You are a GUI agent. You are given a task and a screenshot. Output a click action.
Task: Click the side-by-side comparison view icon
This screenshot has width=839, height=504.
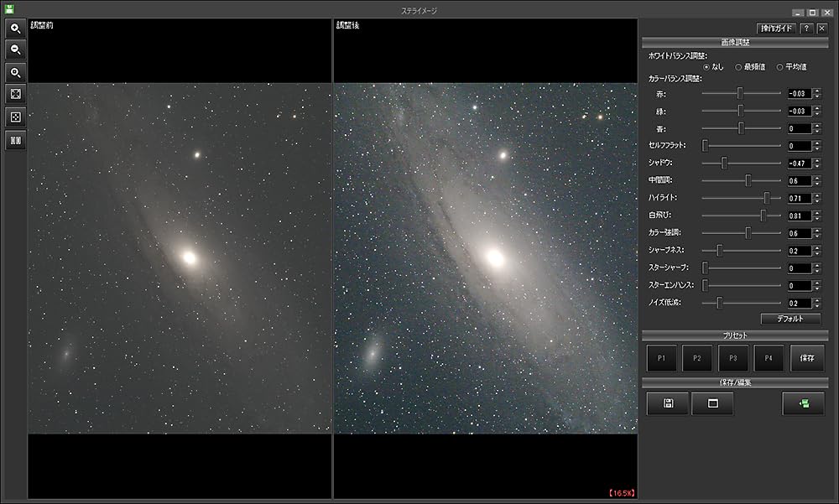pyautogui.click(x=15, y=138)
